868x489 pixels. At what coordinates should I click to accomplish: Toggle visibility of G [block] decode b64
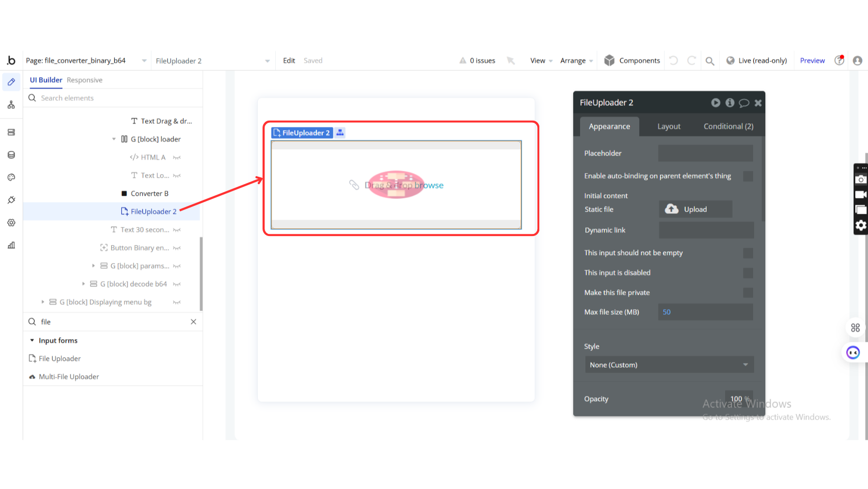point(177,284)
